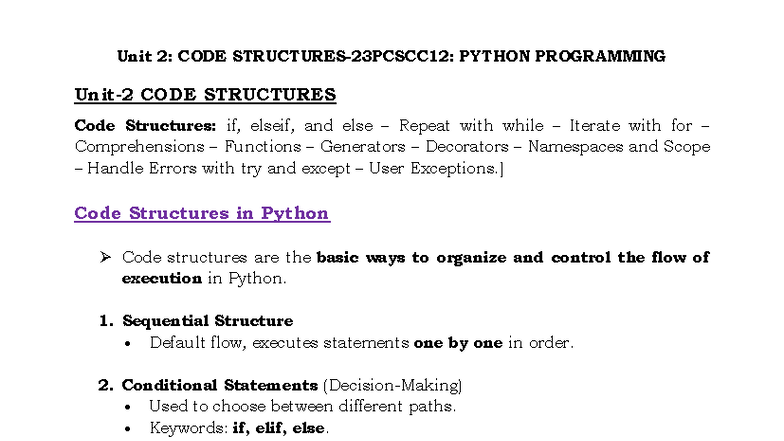This screenshot has height=441, width=784.
Task: Click the list number "1."
Action: click(x=105, y=321)
